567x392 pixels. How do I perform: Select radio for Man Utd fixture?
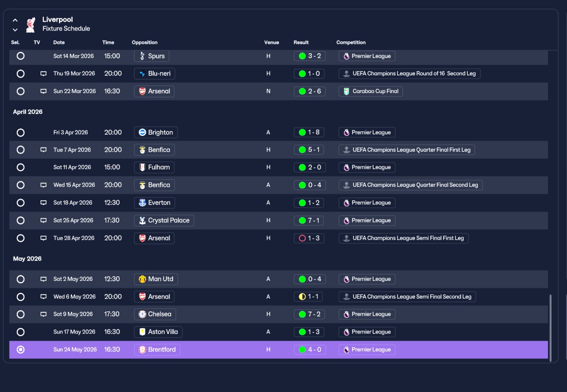pos(20,279)
